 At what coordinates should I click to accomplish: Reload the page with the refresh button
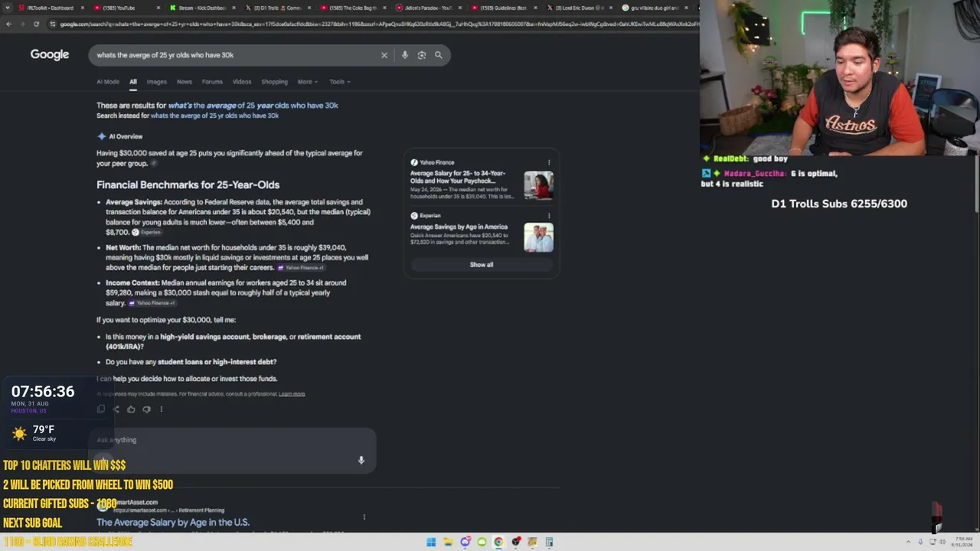[36, 24]
